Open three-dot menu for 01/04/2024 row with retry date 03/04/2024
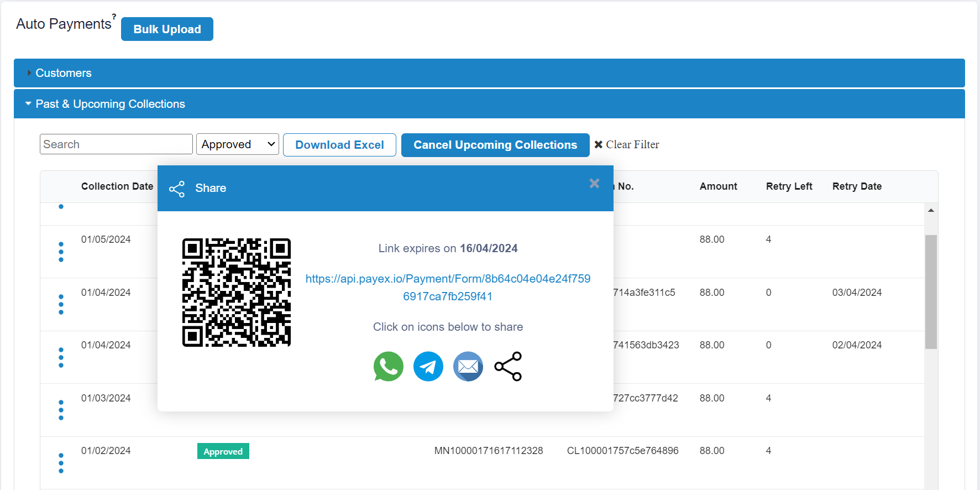This screenshot has width=980, height=490. point(61,304)
